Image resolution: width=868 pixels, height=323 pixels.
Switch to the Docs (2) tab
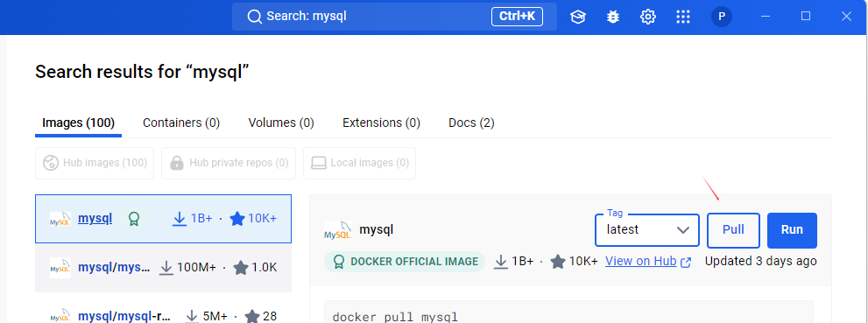471,123
